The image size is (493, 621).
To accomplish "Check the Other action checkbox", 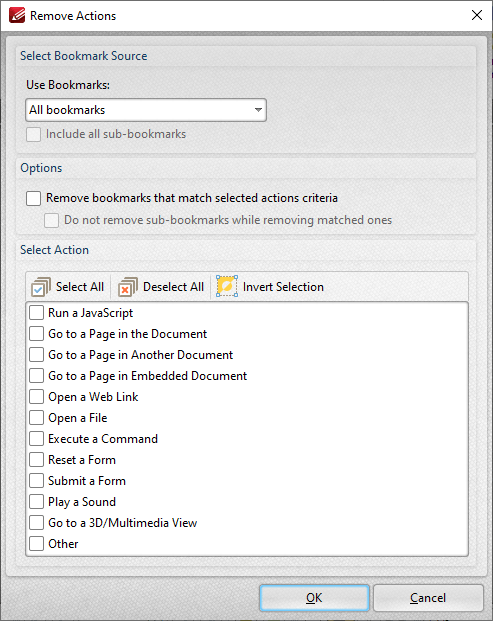I will pos(36,544).
